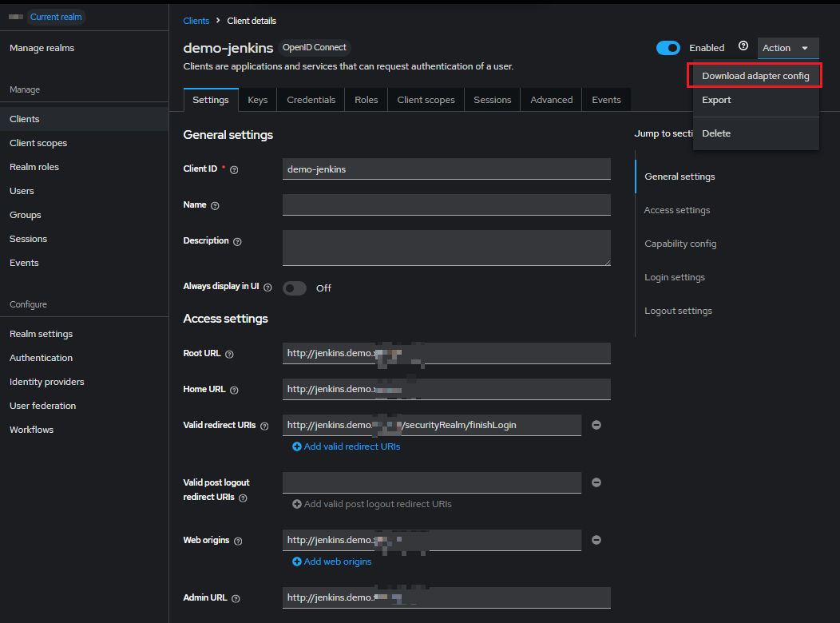Click Add web origins link

338,561
